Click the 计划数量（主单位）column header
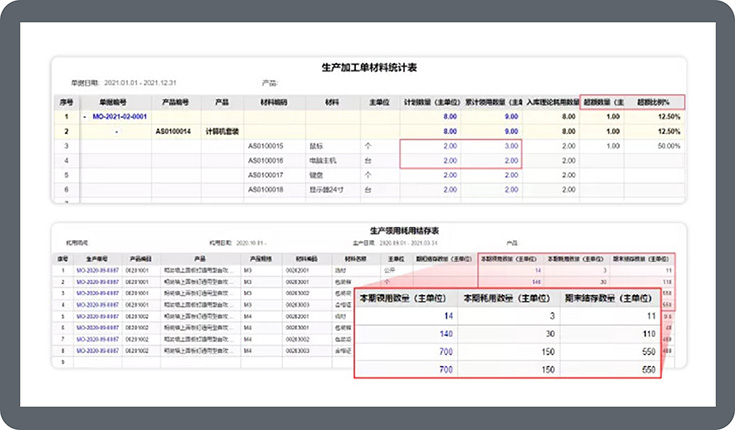 [430, 102]
